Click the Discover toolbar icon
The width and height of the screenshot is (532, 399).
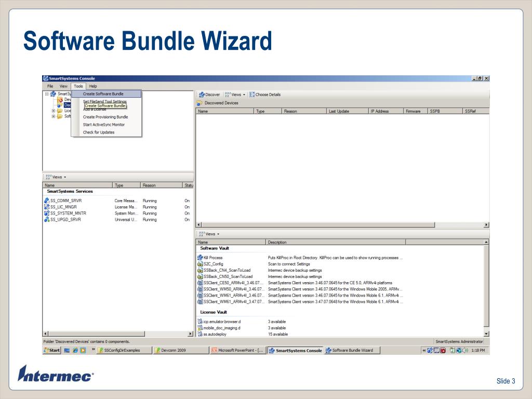(x=202, y=95)
